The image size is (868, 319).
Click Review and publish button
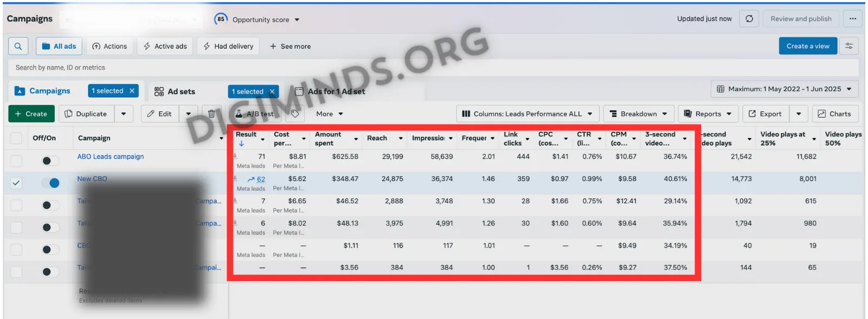click(x=801, y=18)
